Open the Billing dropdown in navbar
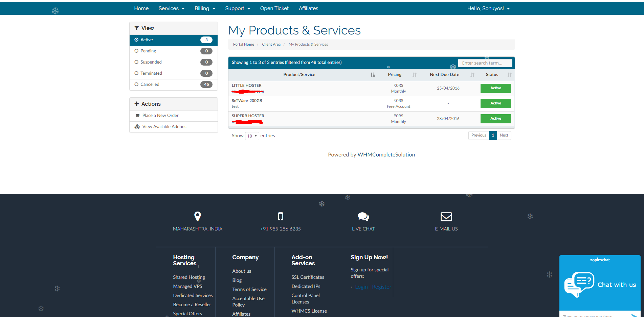 pyautogui.click(x=205, y=8)
